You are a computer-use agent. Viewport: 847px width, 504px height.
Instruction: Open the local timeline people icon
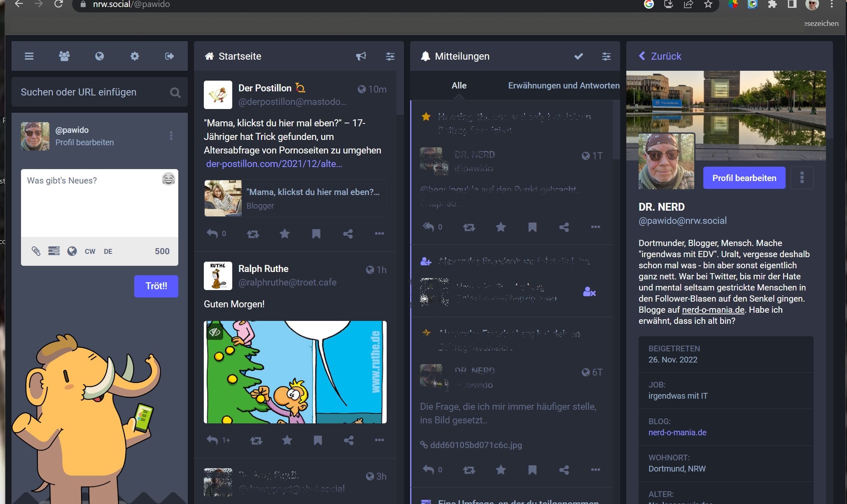pos(64,56)
